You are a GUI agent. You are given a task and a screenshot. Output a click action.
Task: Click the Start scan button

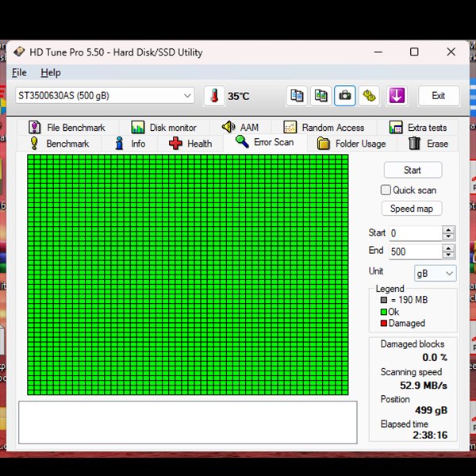click(413, 170)
